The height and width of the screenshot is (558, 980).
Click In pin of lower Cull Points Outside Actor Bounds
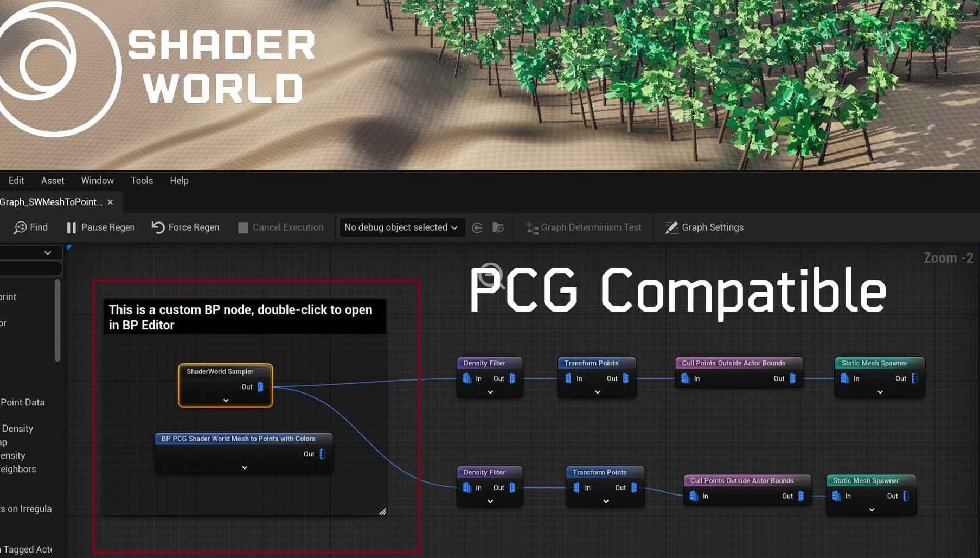(694, 496)
